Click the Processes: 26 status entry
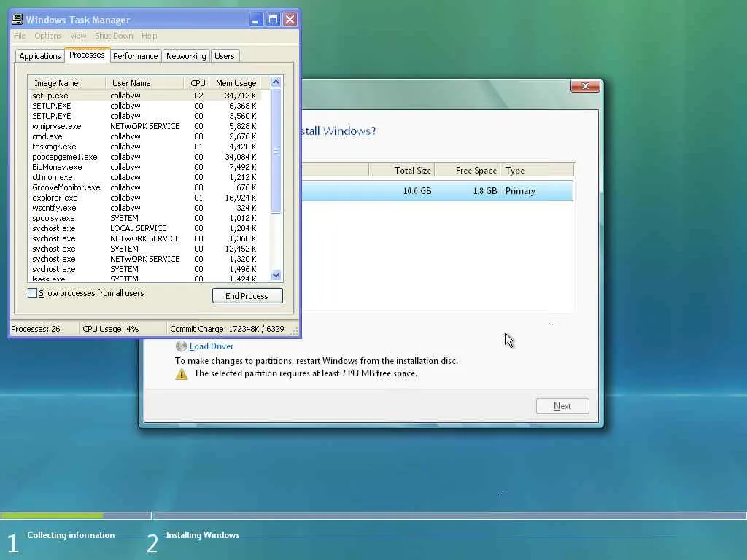Viewport: 747px width, 560px height. pos(44,329)
